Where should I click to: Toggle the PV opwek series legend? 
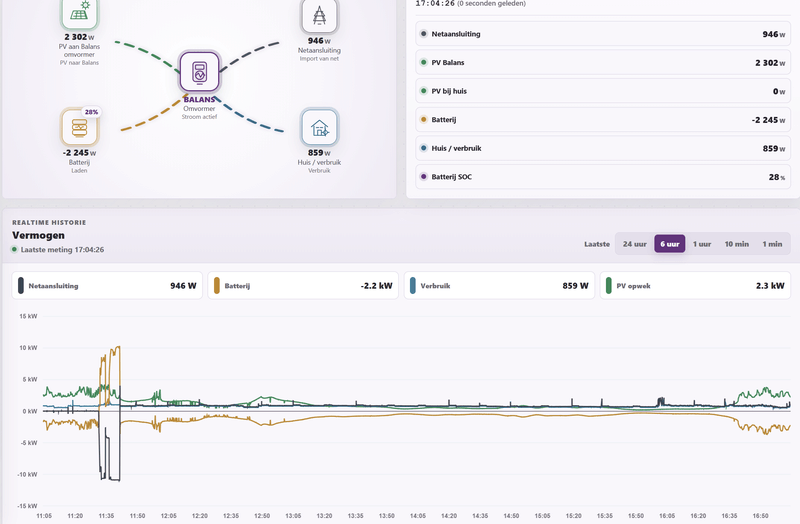pyautogui.click(x=695, y=286)
